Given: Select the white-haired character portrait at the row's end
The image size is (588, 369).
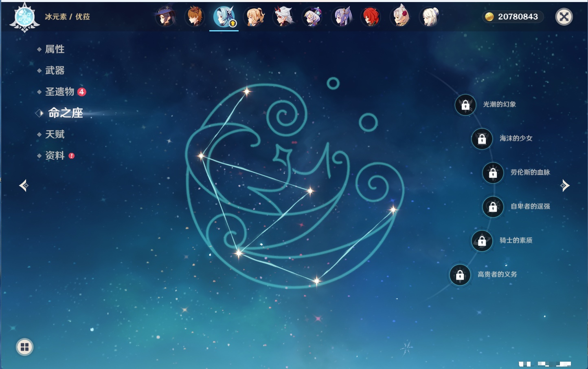Looking at the screenshot, I should pos(430,17).
